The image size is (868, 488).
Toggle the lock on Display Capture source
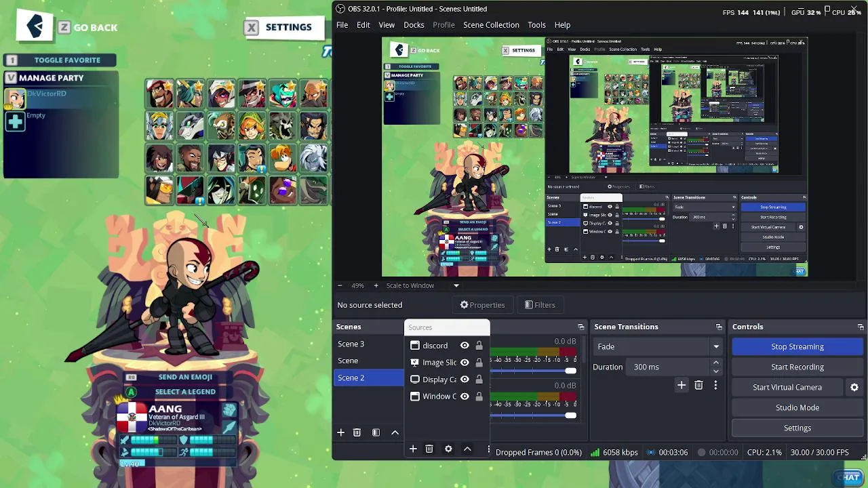(x=479, y=380)
